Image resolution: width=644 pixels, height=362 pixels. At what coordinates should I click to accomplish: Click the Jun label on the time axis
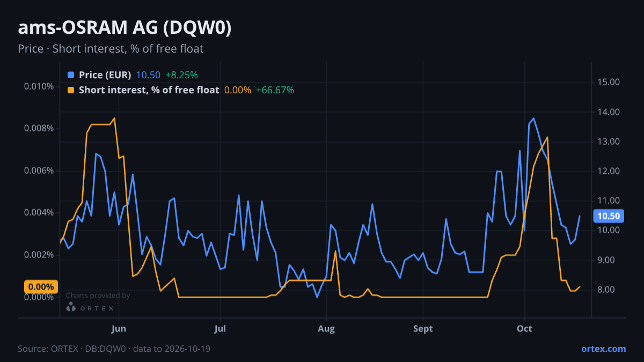119,328
